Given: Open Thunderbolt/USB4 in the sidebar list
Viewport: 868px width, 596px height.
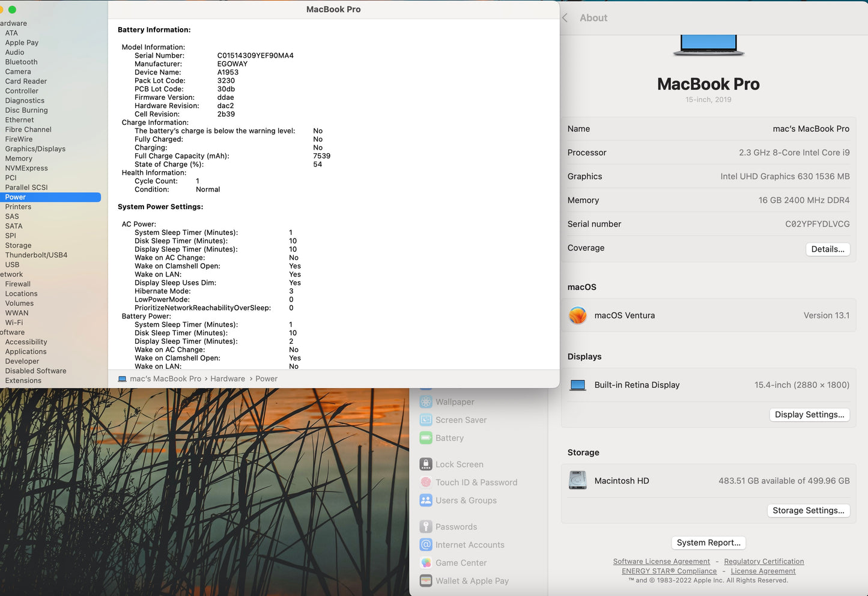Looking at the screenshot, I should point(36,255).
